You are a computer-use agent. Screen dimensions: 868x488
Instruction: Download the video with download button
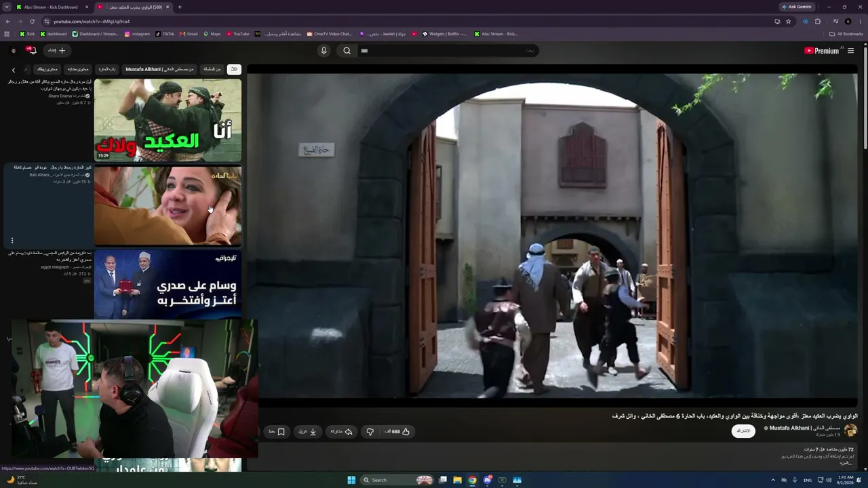(308, 432)
